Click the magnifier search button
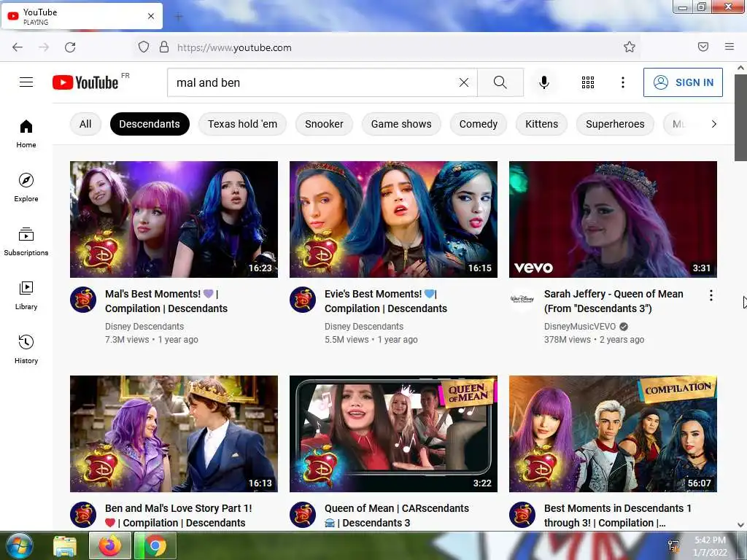 (500, 82)
